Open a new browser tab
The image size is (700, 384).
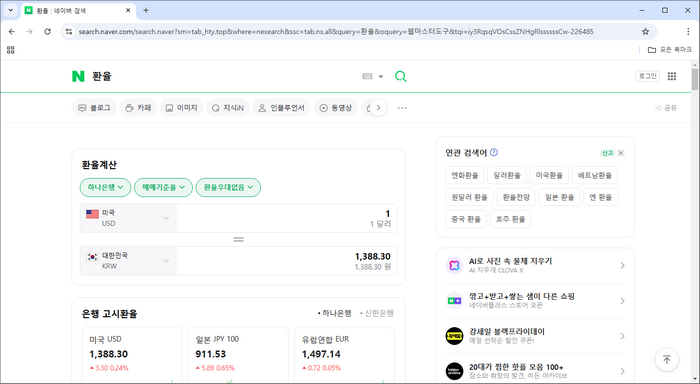pyautogui.click(x=146, y=10)
